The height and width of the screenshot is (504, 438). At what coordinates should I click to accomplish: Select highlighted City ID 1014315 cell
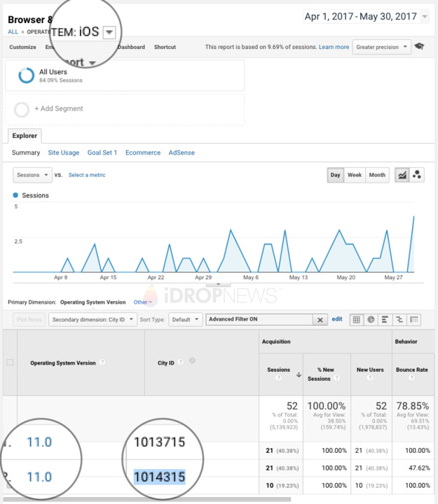click(160, 477)
